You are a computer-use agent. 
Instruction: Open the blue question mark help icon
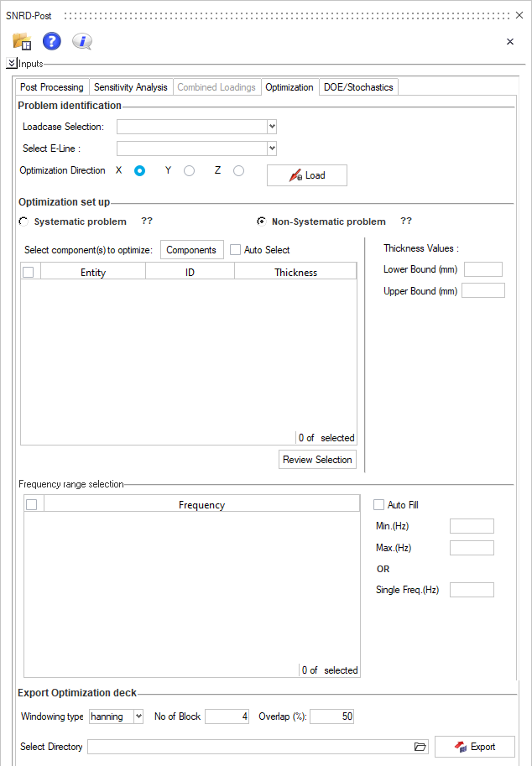point(52,42)
